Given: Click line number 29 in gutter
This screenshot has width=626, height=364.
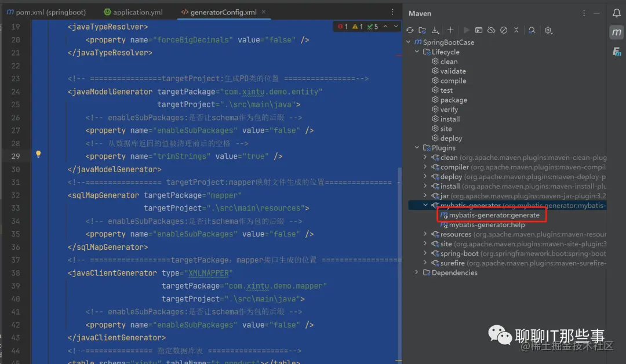Looking at the screenshot, I should 15,156.
